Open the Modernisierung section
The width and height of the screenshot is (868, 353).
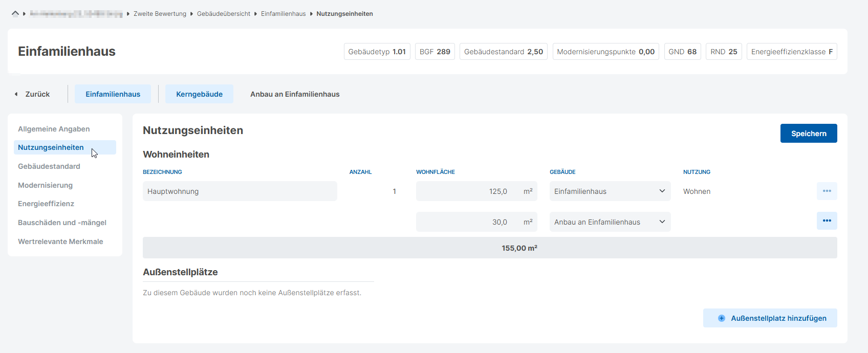(45, 185)
